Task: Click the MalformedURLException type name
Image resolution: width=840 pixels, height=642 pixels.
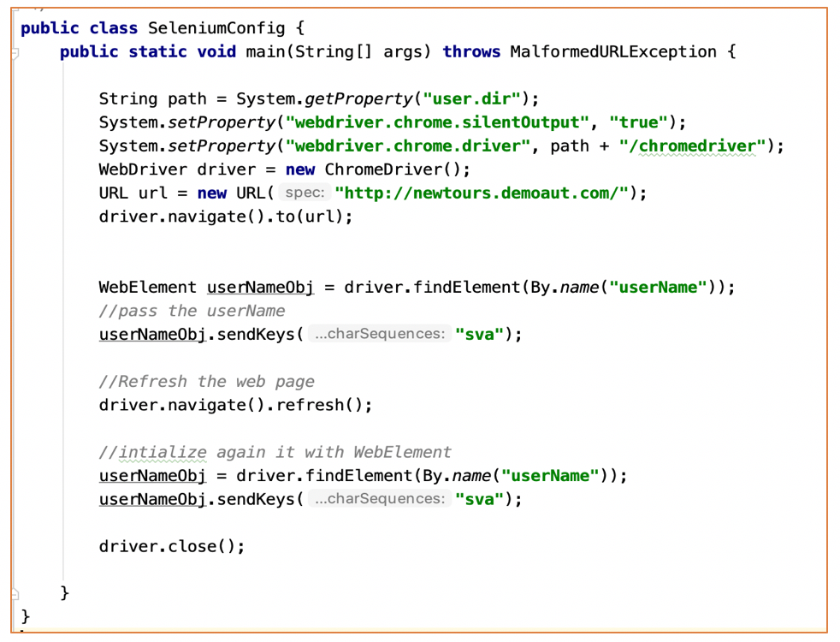Action: pyautogui.click(x=612, y=51)
